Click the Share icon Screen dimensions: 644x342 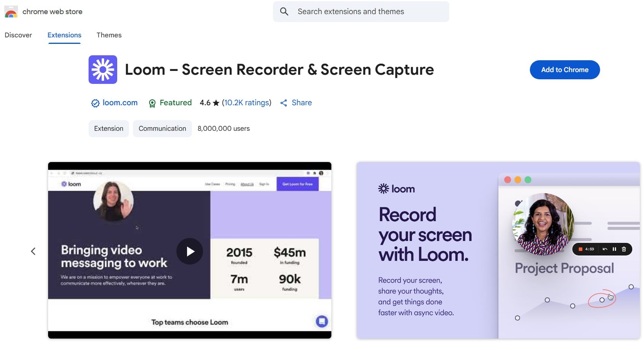(284, 103)
